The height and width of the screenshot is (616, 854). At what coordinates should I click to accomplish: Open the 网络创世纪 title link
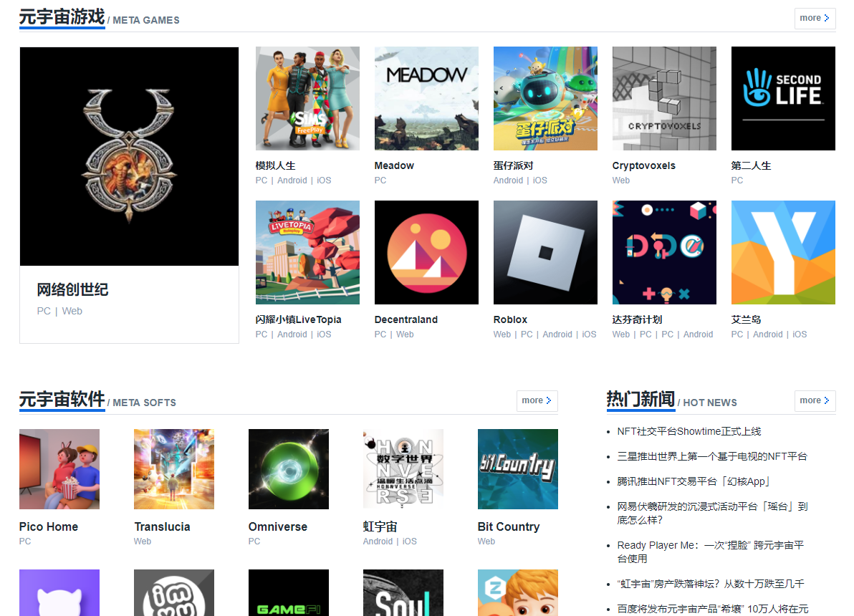(x=72, y=290)
